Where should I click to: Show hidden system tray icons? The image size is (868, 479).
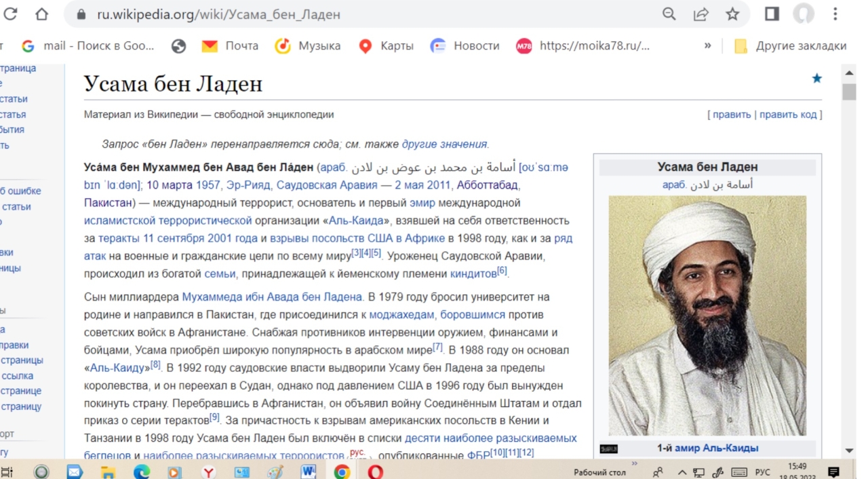pos(682,472)
